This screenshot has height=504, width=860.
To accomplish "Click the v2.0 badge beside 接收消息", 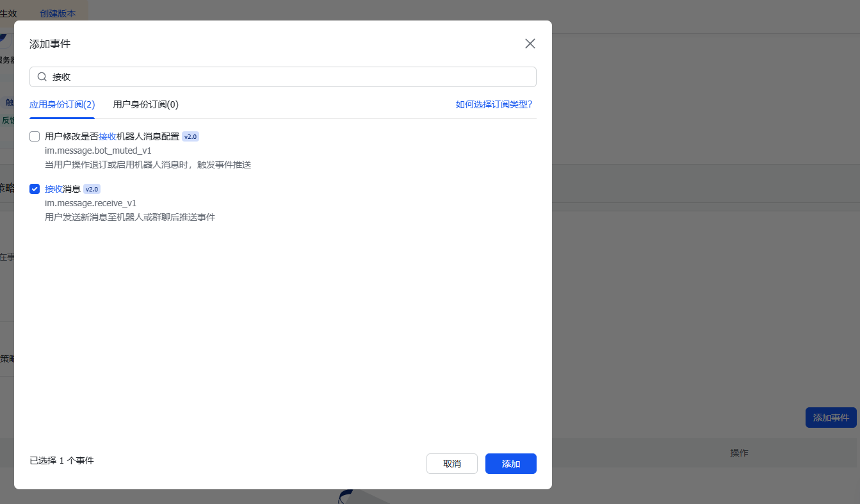I will (92, 189).
